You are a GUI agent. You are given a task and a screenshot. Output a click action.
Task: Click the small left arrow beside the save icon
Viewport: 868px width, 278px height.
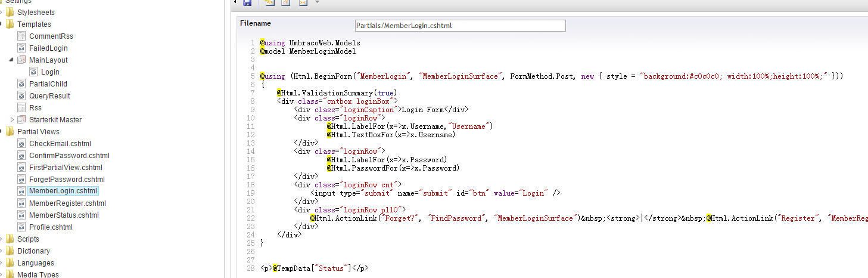235,2
